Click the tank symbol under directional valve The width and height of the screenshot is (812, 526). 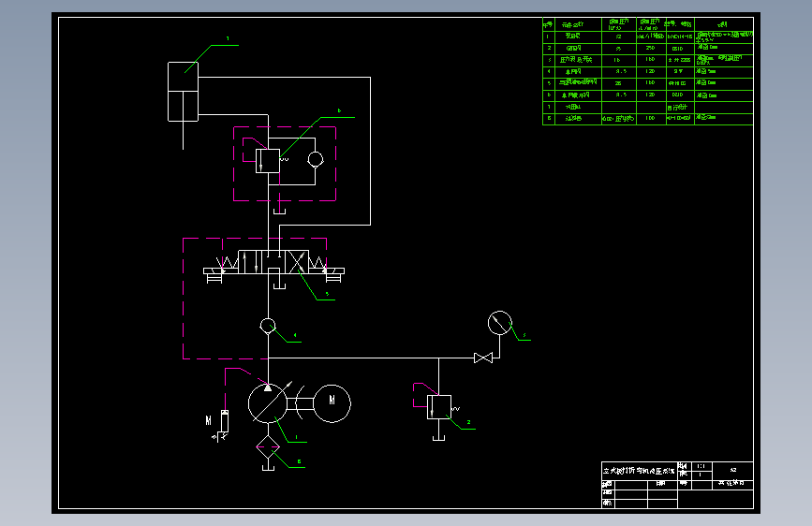[x=279, y=285]
